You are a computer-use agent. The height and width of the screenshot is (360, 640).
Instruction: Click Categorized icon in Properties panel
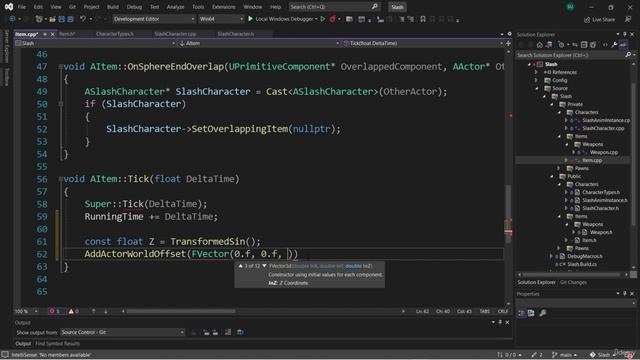coord(521,313)
